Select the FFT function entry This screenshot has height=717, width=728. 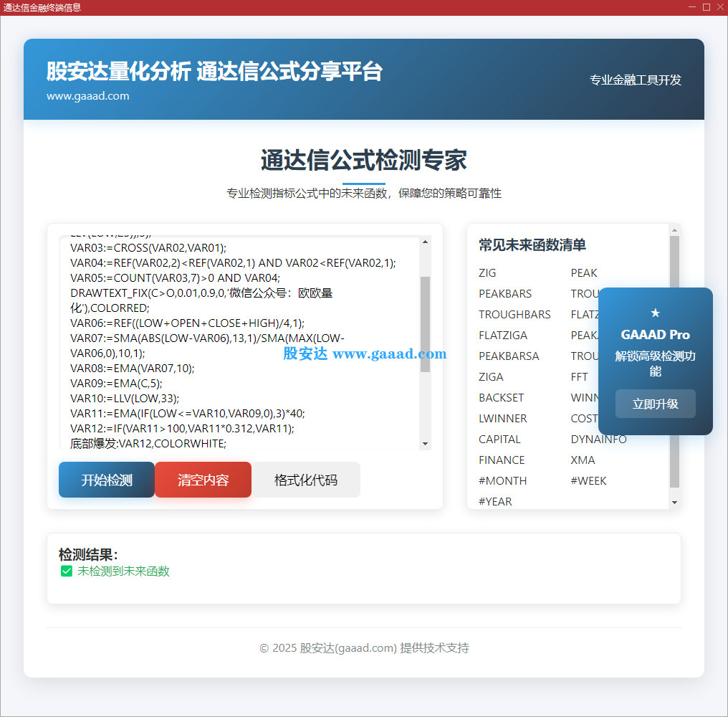click(x=579, y=377)
